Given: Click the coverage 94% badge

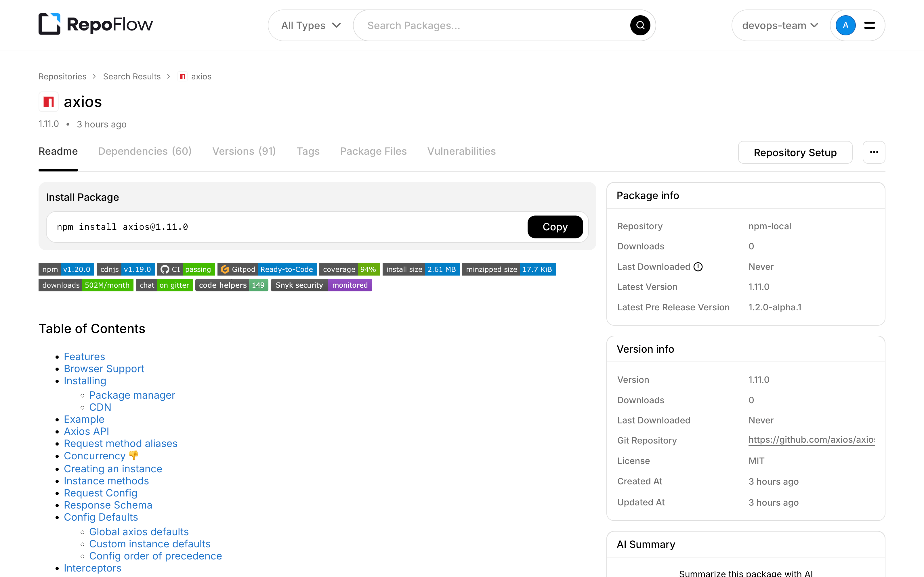Looking at the screenshot, I should pyautogui.click(x=349, y=270).
